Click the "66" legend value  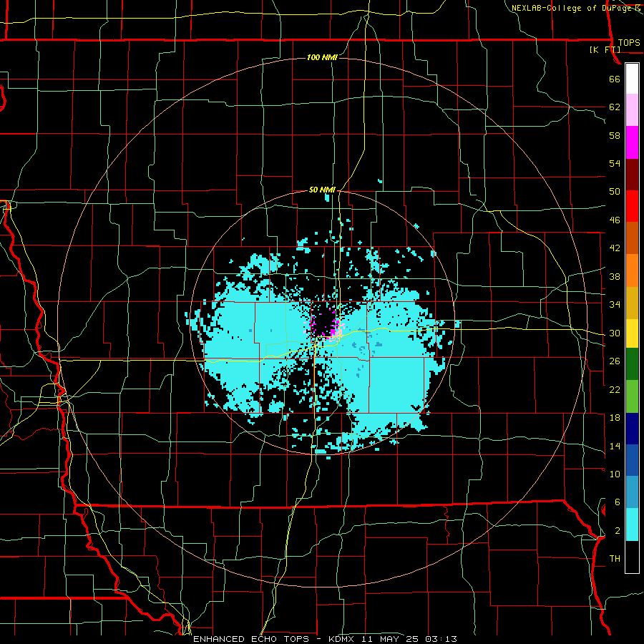pyautogui.click(x=615, y=79)
